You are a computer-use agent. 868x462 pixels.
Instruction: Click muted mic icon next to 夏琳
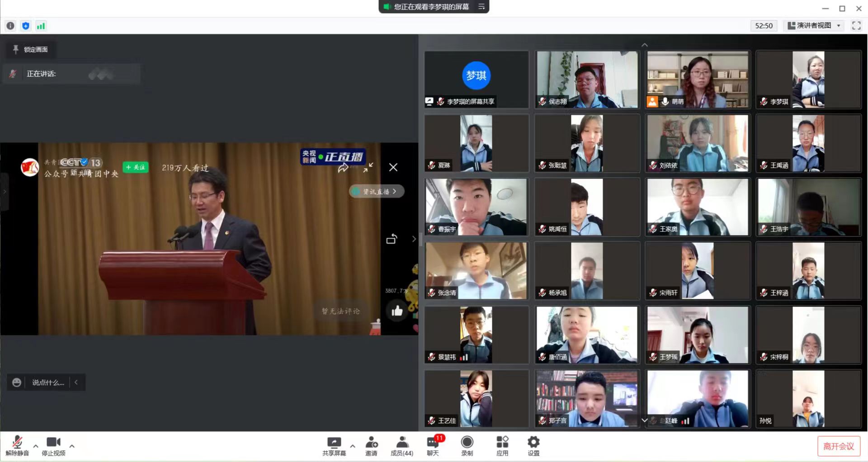432,165
